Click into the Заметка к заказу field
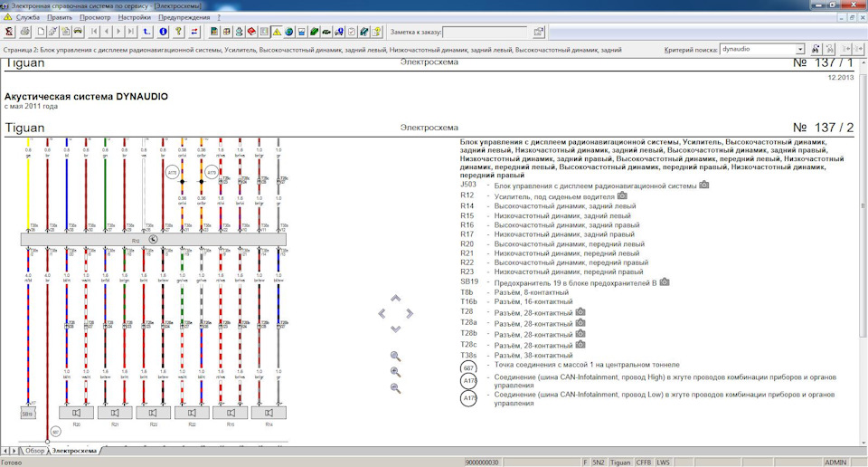868x467 pixels. coord(485,33)
